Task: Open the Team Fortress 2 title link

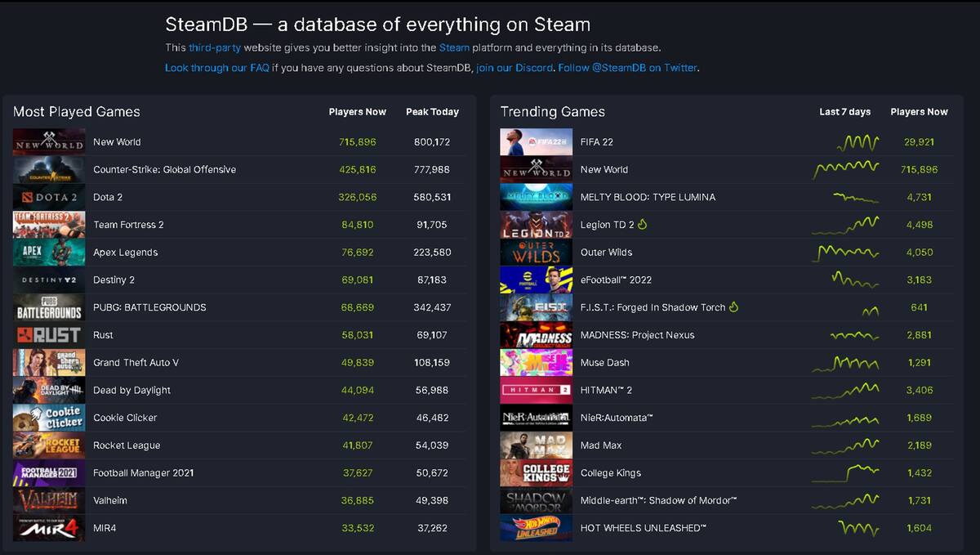Action: tap(128, 225)
